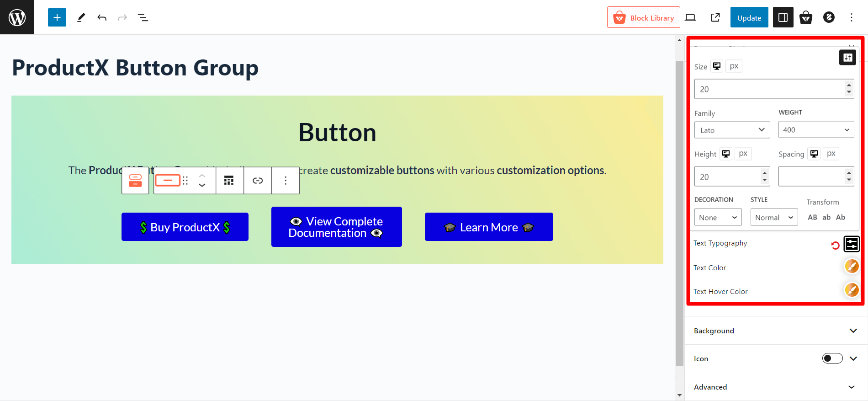Image resolution: width=868 pixels, height=401 pixels.
Task: Open the Document Overview list icon
Action: click(x=143, y=17)
